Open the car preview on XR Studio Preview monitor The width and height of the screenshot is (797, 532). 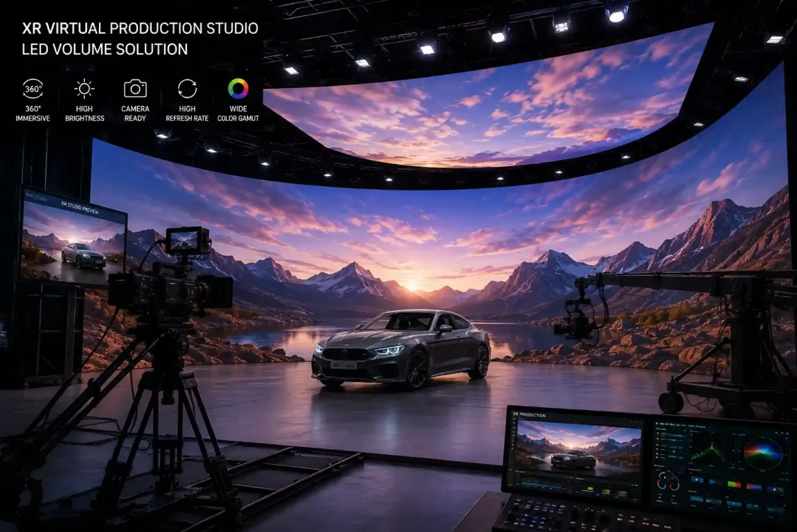[73, 242]
